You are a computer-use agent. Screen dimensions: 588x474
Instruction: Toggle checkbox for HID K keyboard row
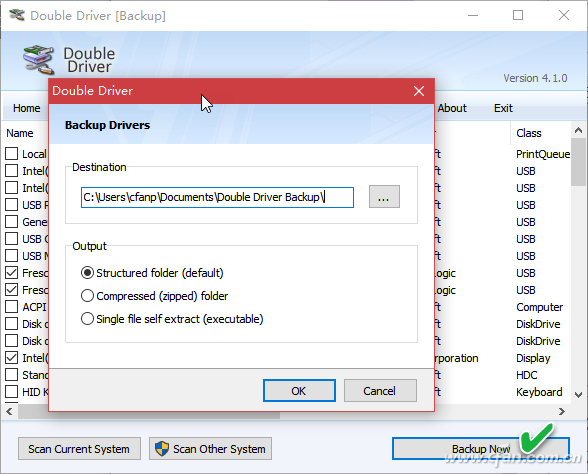click(x=12, y=392)
